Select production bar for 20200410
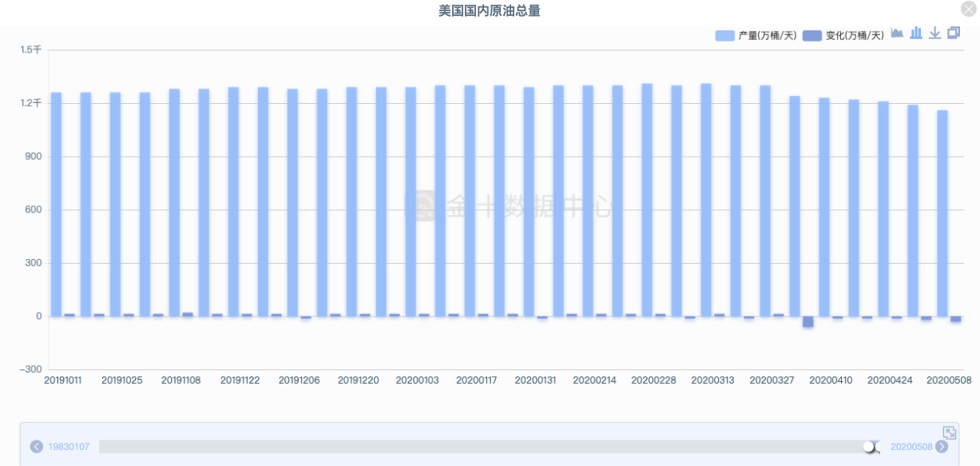 tap(824, 208)
